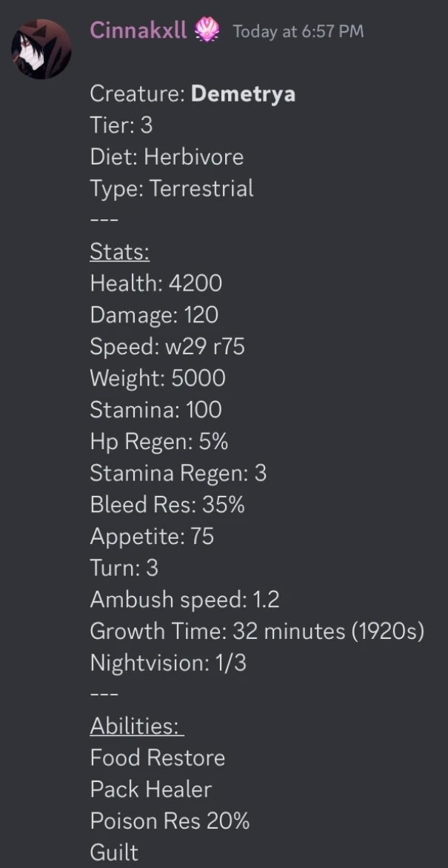Click the 'Diet: Herbivore' text
This screenshot has height=868, width=448.
click(167, 157)
